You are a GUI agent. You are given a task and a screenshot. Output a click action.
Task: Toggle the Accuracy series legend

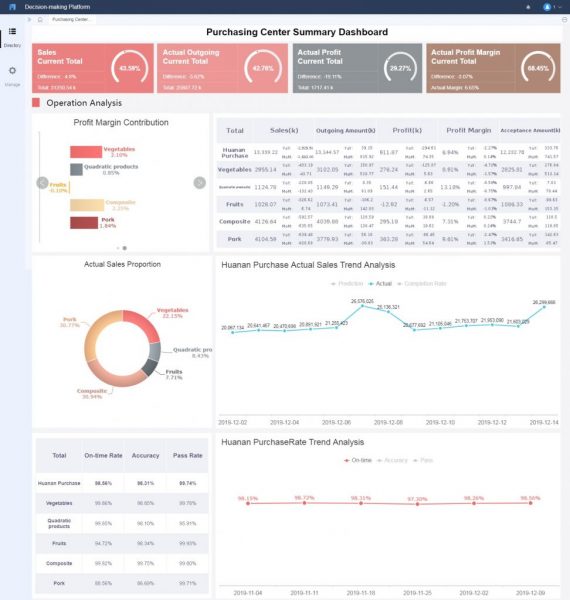392,460
